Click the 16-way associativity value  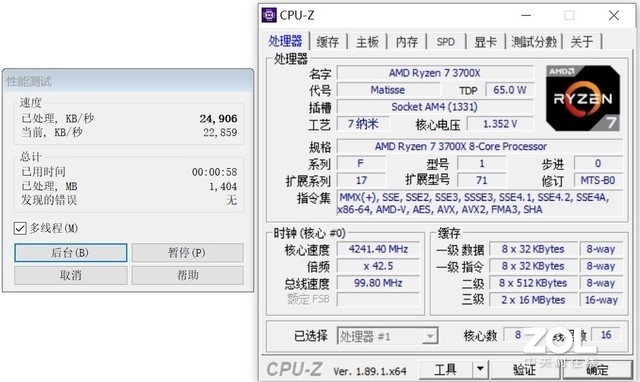[601, 300]
